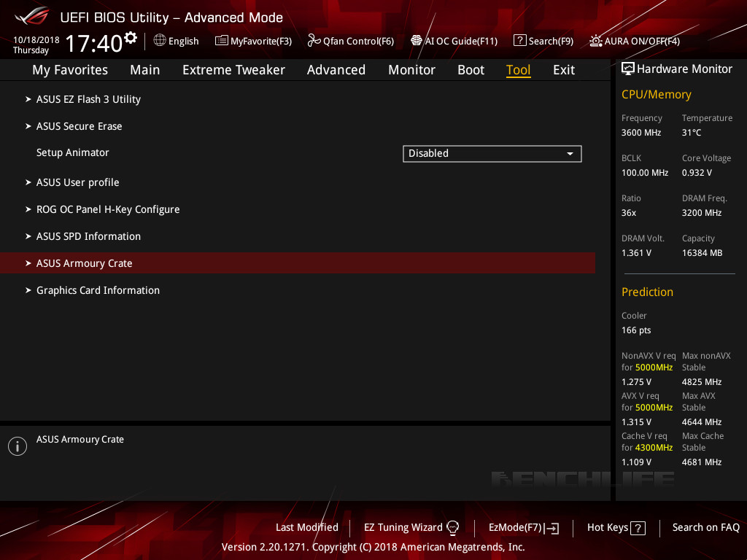Click the MyFavorite list icon
This screenshot has width=747, height=560.
(222, 41)
